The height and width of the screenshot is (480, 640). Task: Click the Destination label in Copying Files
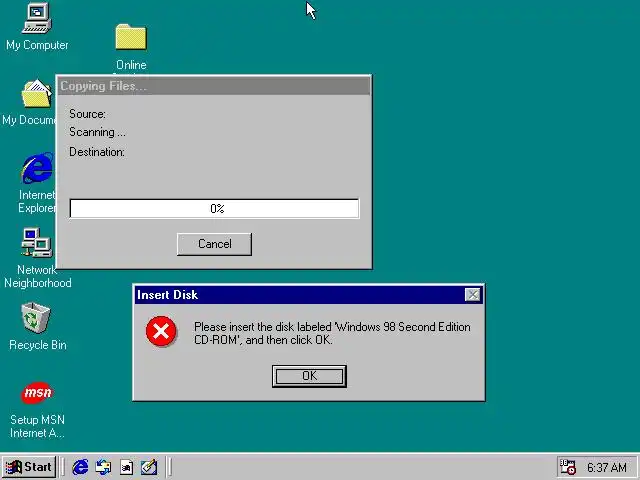click(x=97, y=152)
